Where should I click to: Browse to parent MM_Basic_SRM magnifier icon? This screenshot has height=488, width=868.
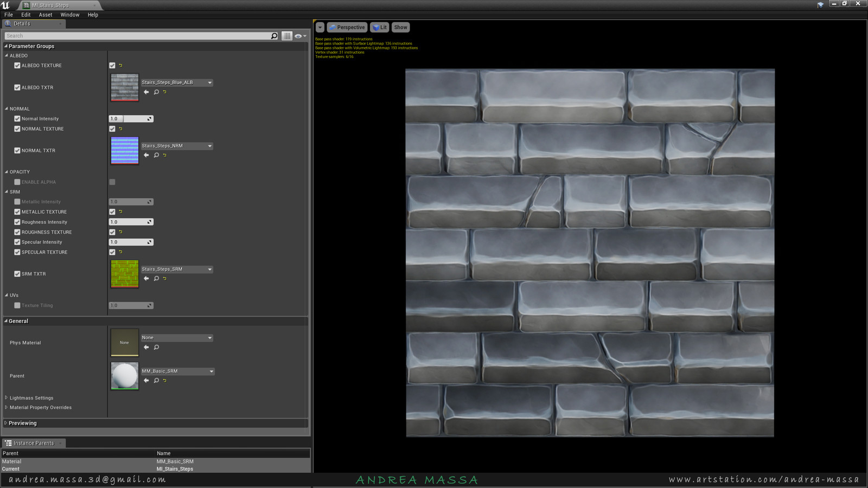(156, 381)
